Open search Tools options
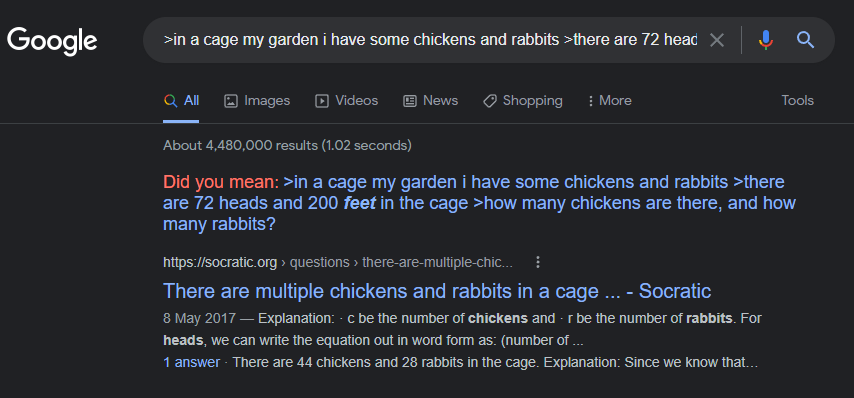 pyautogui.click(x=797, y=101)
